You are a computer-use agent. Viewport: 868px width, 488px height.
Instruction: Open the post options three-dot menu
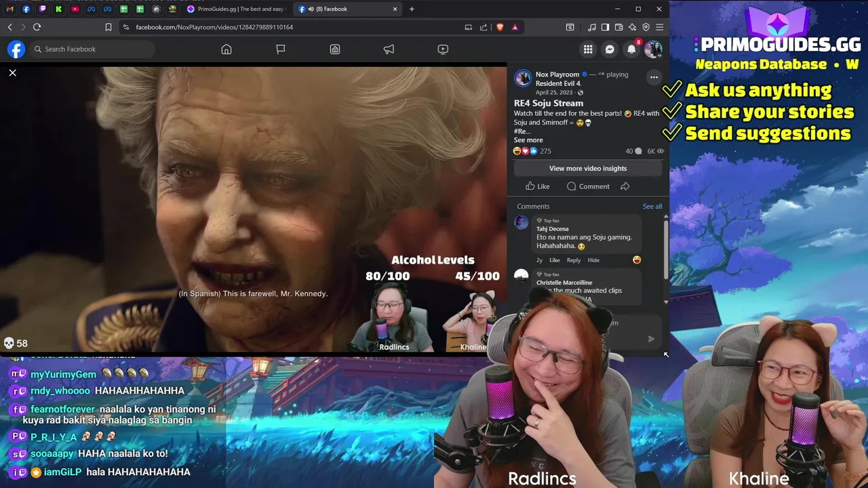pos(654,77)
